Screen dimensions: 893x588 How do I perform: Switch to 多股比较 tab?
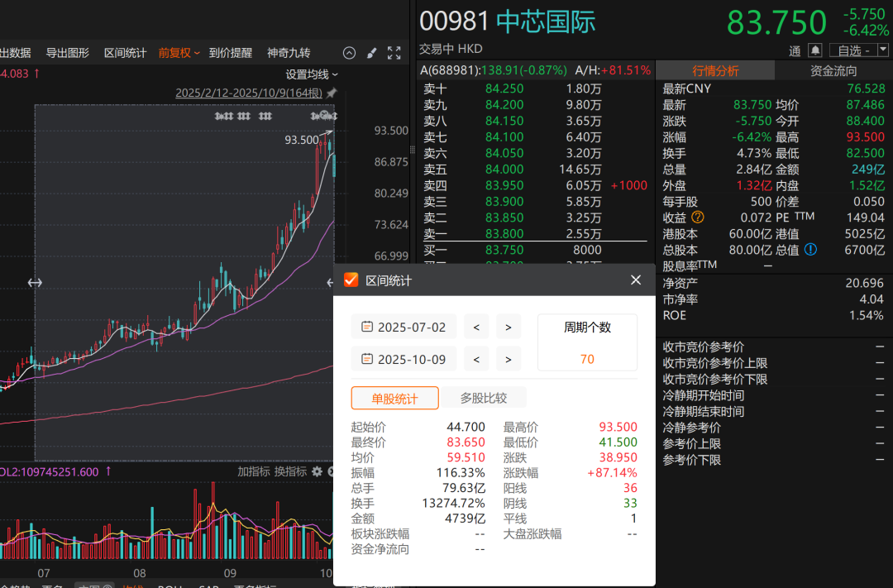tap(483, 398)
